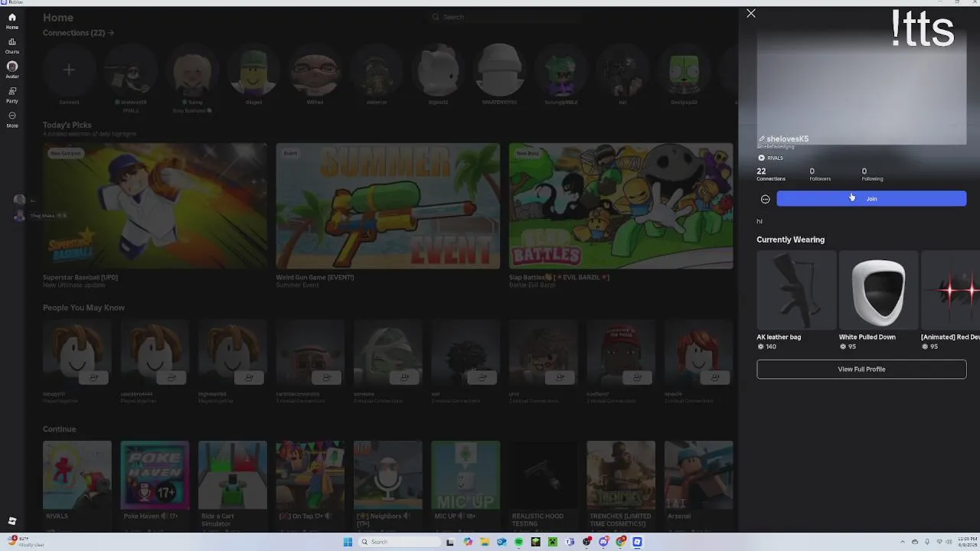Image resolution: width=980 pixels, height=551 pixels.
Task: Open Weird Gun Game summer event card
Action: pyautogui.click(x=387, y=206)
